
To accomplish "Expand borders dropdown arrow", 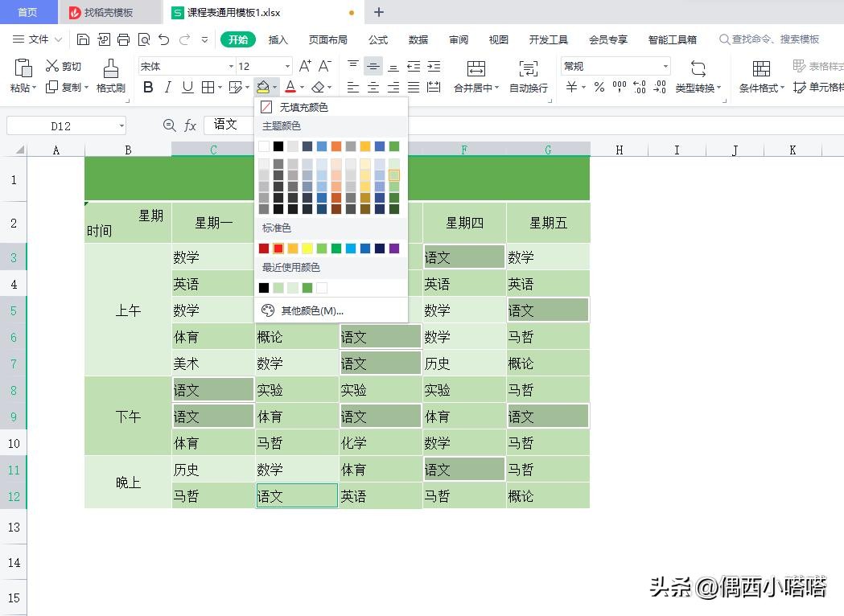I will click(220, 87).
